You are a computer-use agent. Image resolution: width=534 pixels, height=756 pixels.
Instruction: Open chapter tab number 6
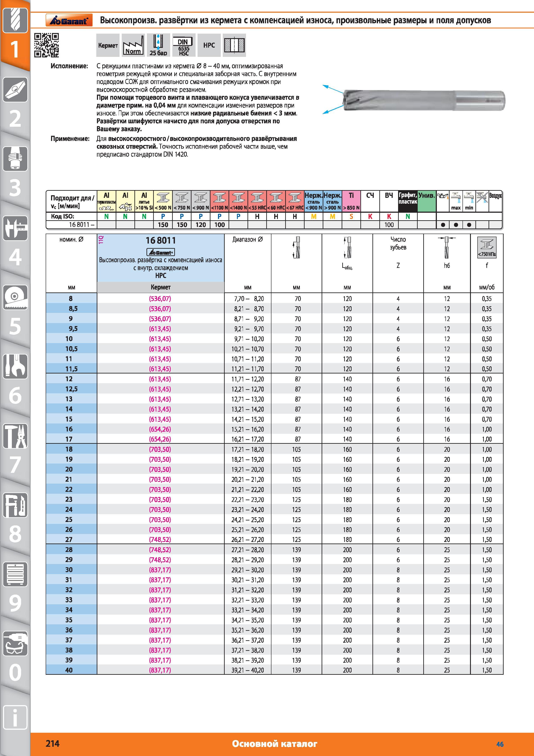click(x=15, y=395)
